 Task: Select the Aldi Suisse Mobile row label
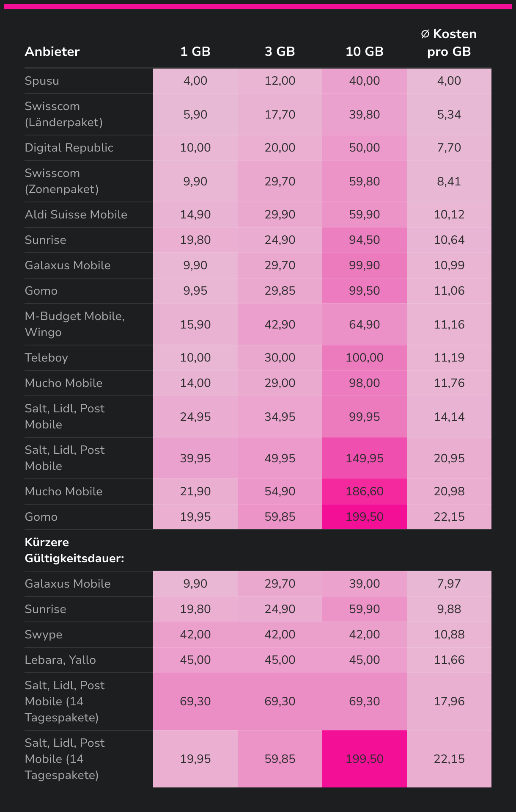click(76, 215)
